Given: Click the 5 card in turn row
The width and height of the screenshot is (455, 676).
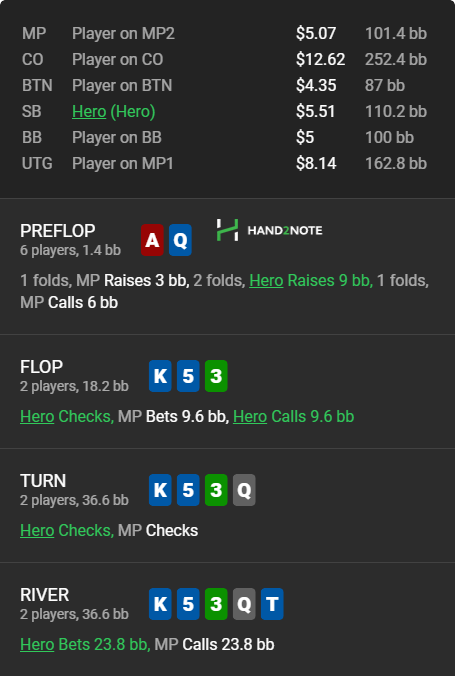Looking at the screenshot, I should 188,490.
